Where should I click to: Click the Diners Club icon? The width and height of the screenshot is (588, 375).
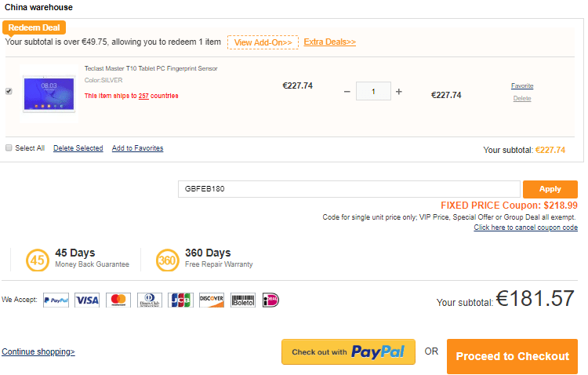click(149, 300)
